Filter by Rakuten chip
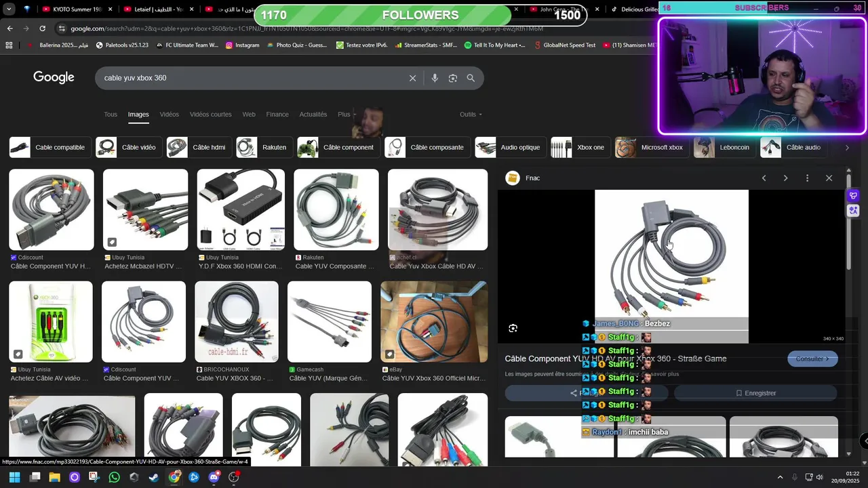This screenshot has width=868, height=488. point(263,147)
